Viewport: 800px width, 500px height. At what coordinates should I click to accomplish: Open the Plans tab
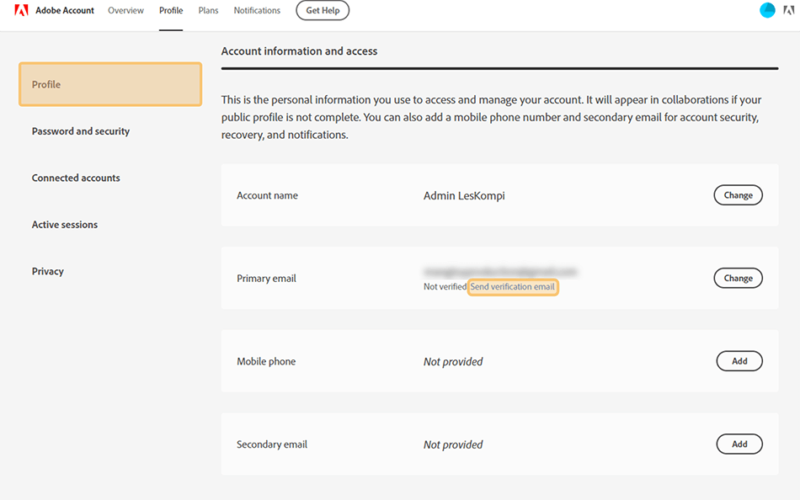click(208, 10)
